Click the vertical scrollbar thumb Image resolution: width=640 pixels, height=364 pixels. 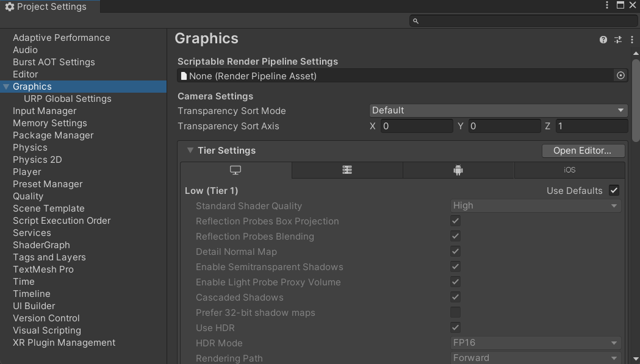636,101
